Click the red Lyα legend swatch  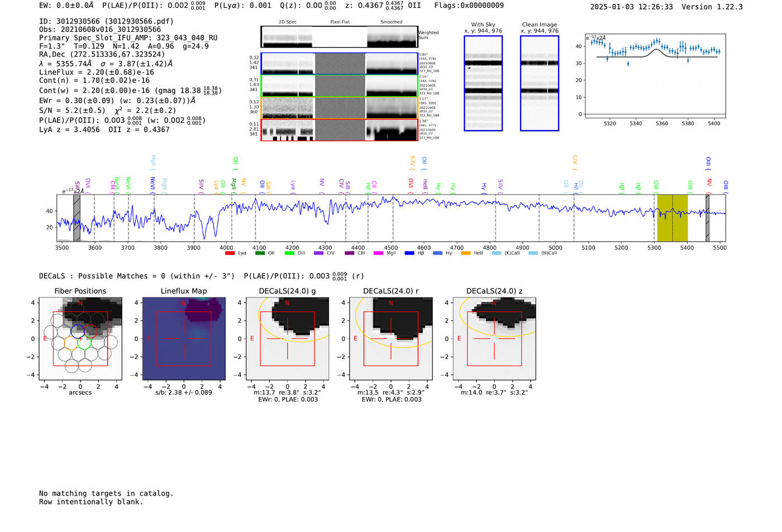coord(230,253)
